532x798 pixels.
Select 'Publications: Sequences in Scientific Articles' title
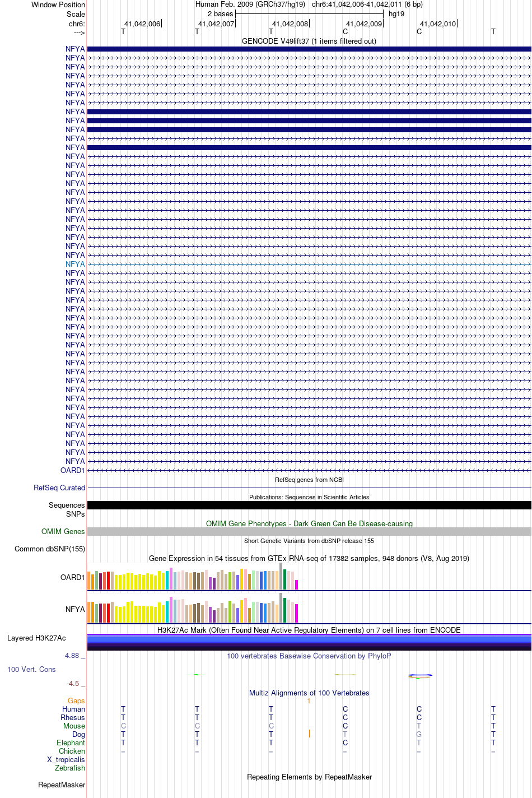pos(309,497)
